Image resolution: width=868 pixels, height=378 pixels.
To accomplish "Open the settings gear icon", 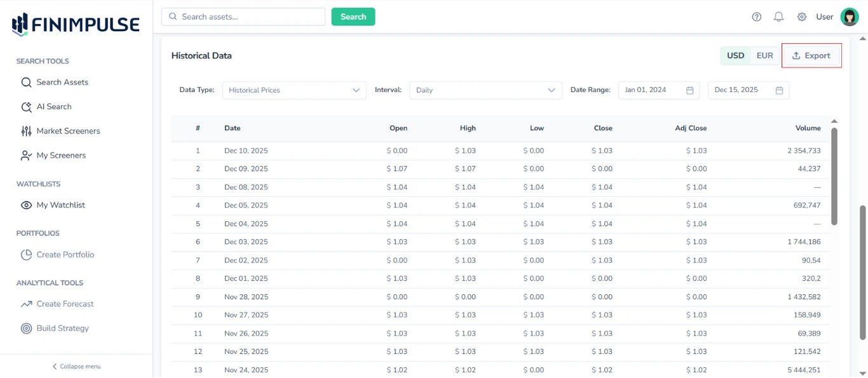I will tap(801, 17).
